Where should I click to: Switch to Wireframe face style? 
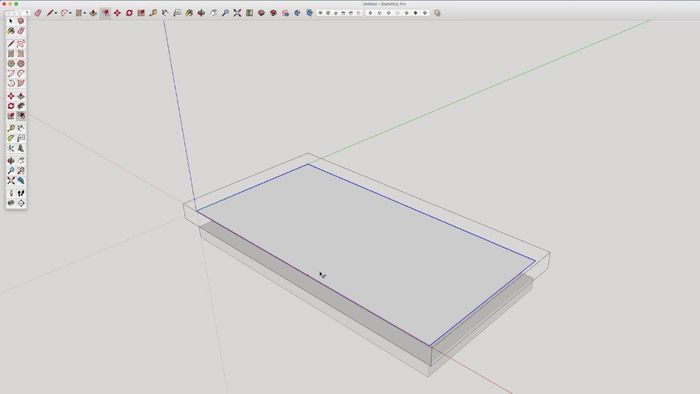click(x=388, y=13)
